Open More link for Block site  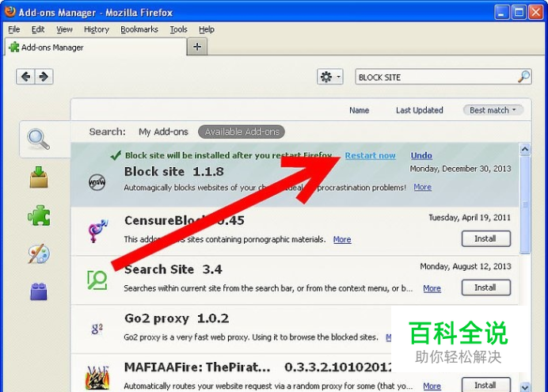423,187
